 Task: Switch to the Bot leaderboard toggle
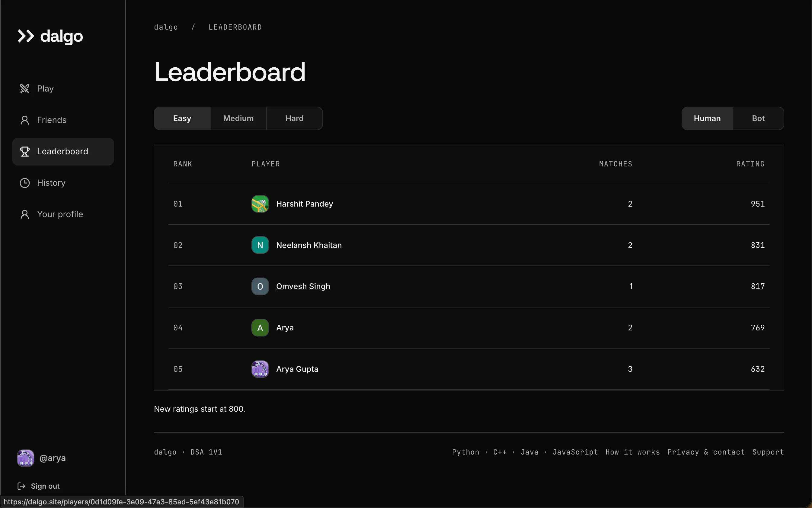758,118
